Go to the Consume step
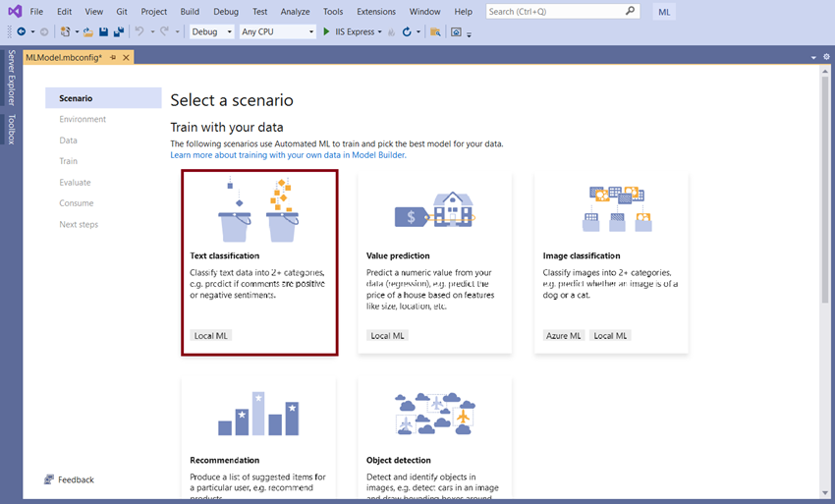 tap(77, 203)
